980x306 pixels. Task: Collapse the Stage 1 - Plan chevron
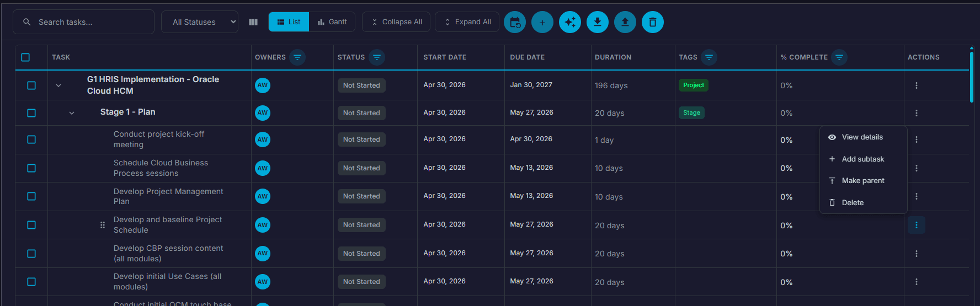click(72, 113)
